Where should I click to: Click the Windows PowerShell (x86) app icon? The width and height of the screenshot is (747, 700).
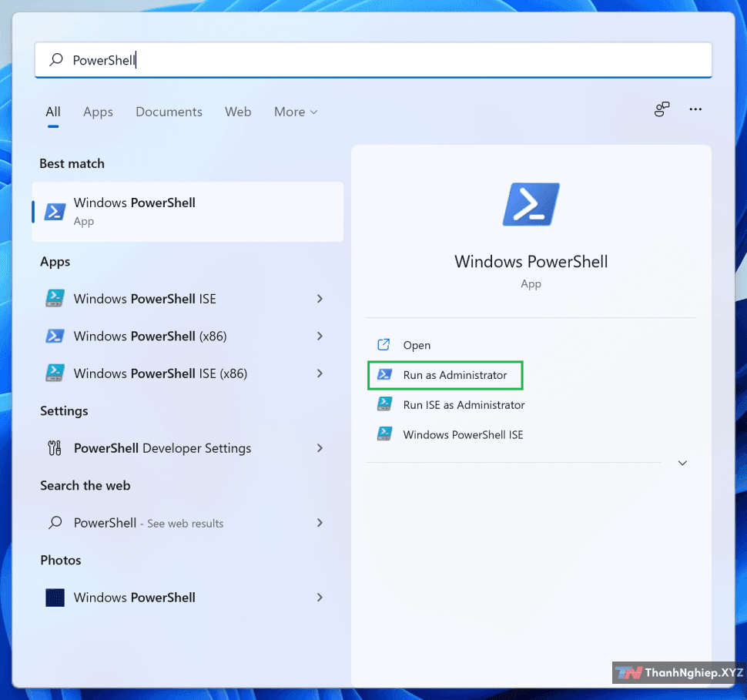55,336
